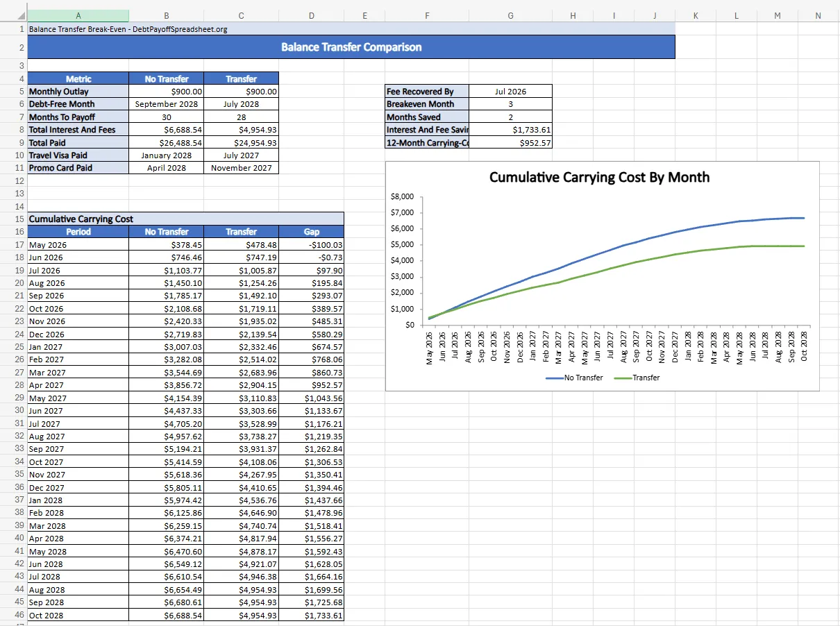
Task: Select the 'Gap' column header cell
Action: click(x=311, y=232)
